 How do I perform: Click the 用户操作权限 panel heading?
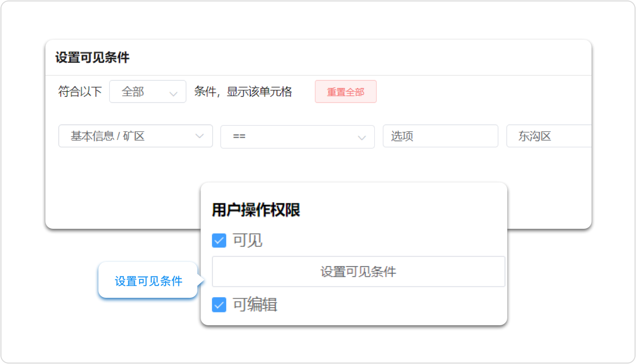tap(256, 210)
